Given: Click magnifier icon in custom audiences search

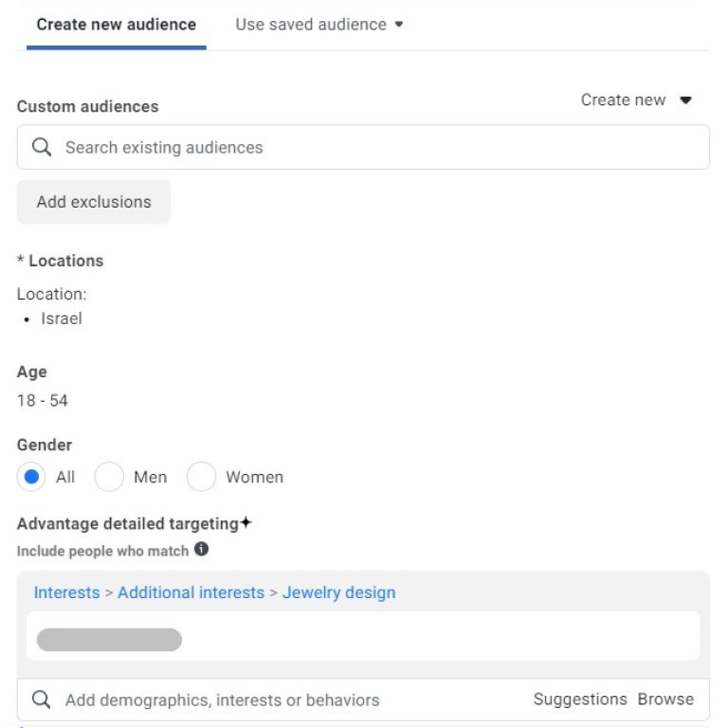Looking at the screenshot, I should tap(42, 147).
